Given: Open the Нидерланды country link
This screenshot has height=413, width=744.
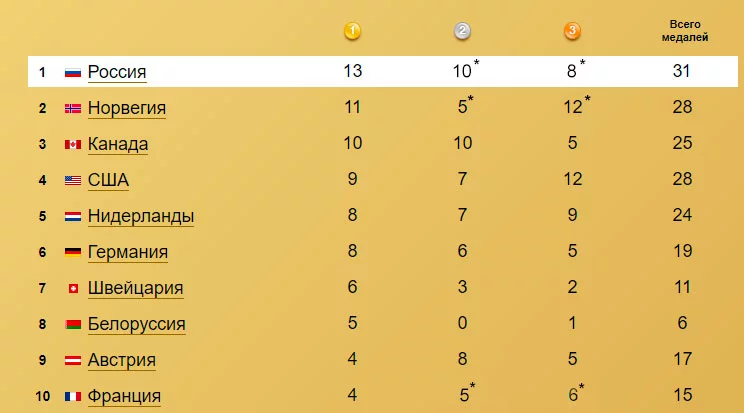Looking at the screenshot, I should coord(141,216).
